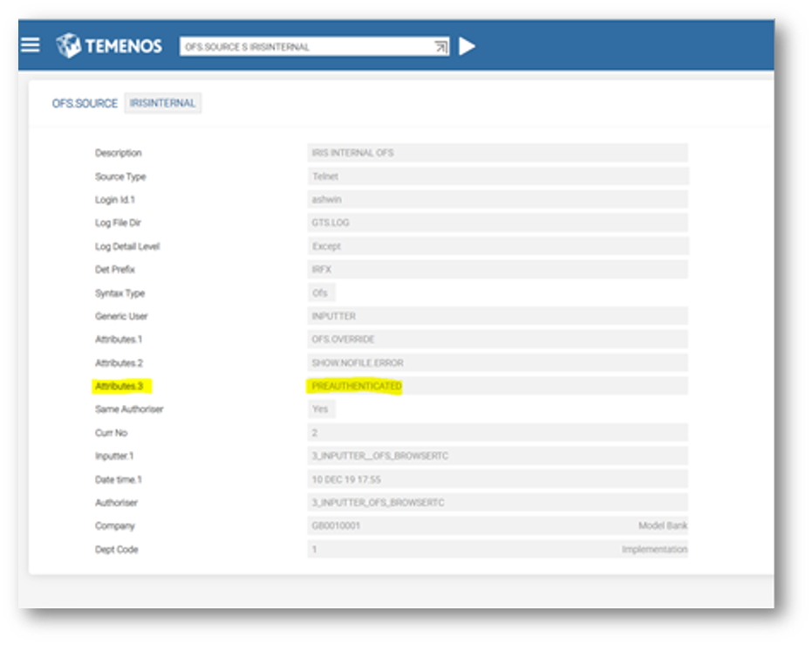Viewport: 812px width, 645px height.
Task: Click the Temenos globe logo
Action: pyautogui.click(x=69, y=46)
